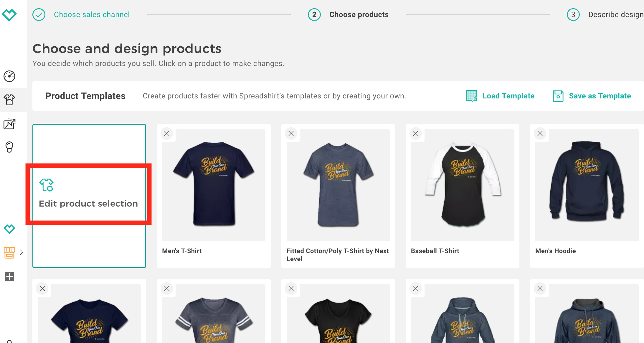Open the Baseball T-Shirt thumbnail
The height and width of the screenshot is (343, 644).
(x=463, y=185)
